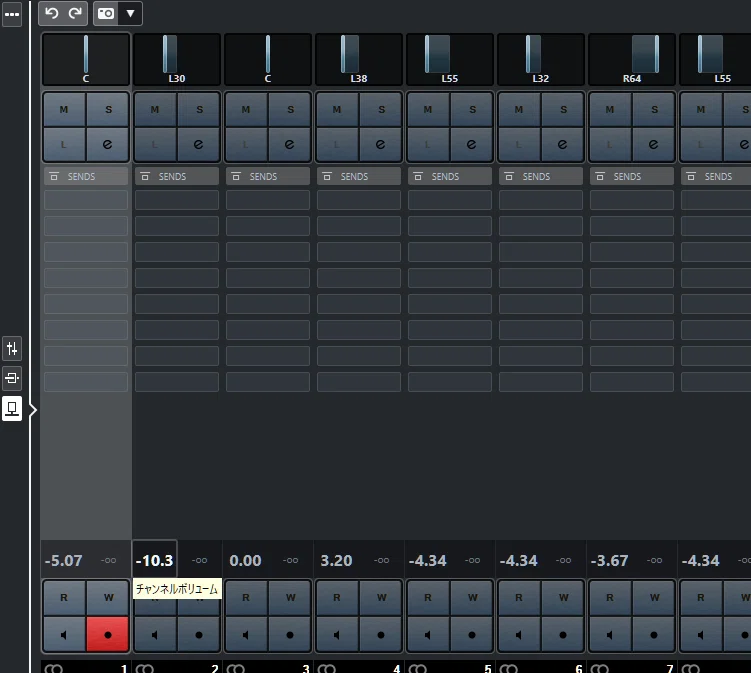Expand the SENDS rack header on channel 2
Viewport: 751px width, 673px height.
coord(177,176)
